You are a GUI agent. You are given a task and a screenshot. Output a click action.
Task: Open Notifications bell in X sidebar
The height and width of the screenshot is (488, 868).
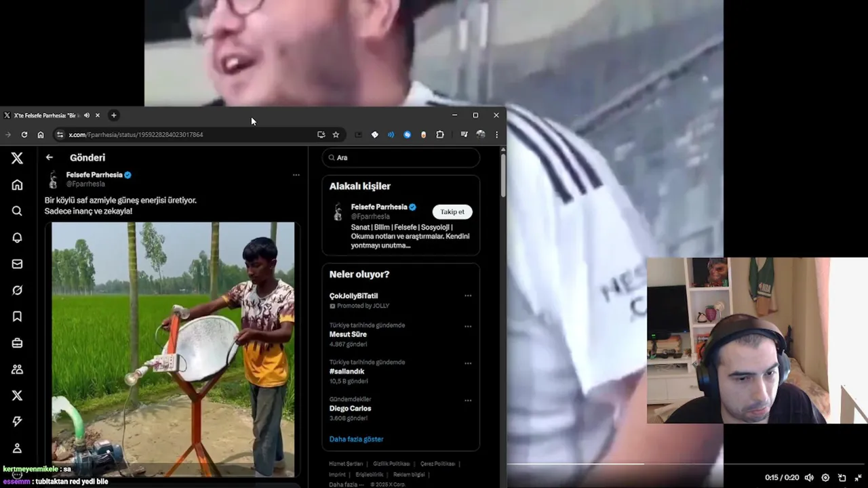tap(17, 237)
